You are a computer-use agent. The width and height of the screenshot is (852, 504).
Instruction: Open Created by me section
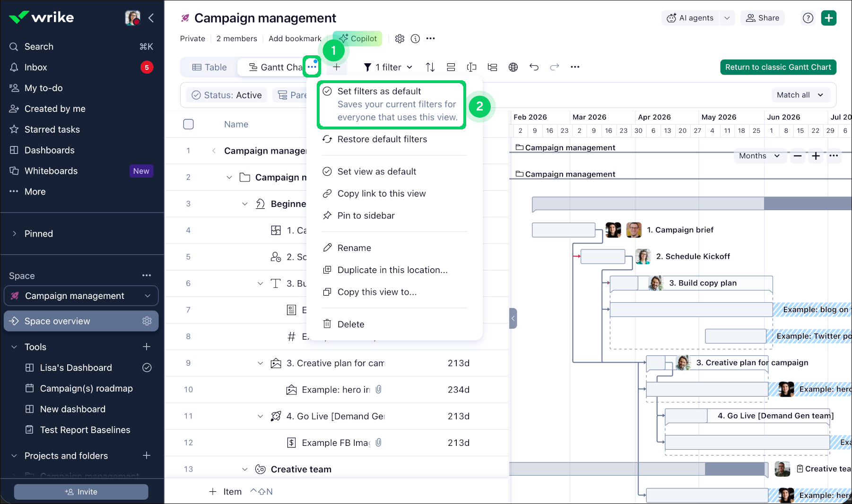81,109
